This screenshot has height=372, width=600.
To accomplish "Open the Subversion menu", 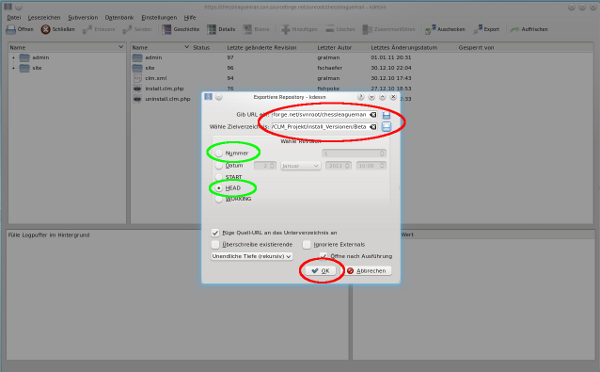I will coord(83,18).
